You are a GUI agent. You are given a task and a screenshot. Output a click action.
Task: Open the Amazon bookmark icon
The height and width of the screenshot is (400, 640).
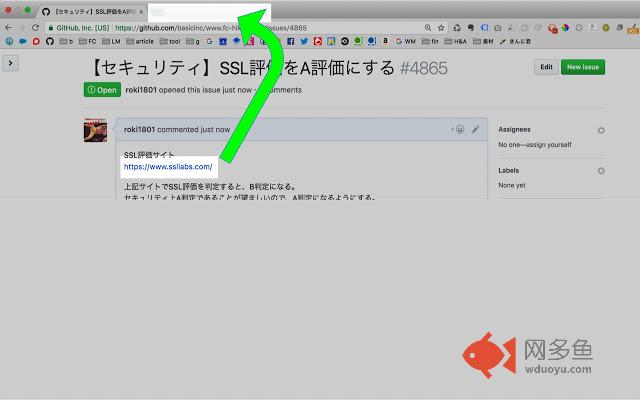pos(385,41)
